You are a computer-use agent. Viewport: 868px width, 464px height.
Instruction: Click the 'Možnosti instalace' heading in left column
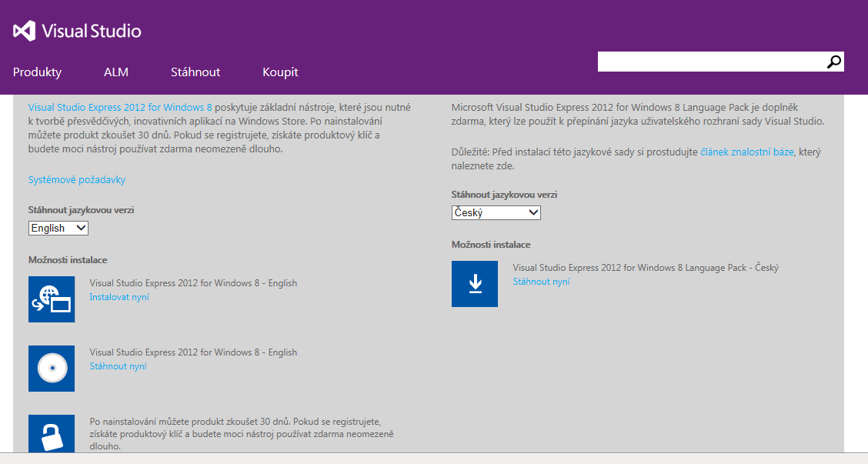click(68, 259)
